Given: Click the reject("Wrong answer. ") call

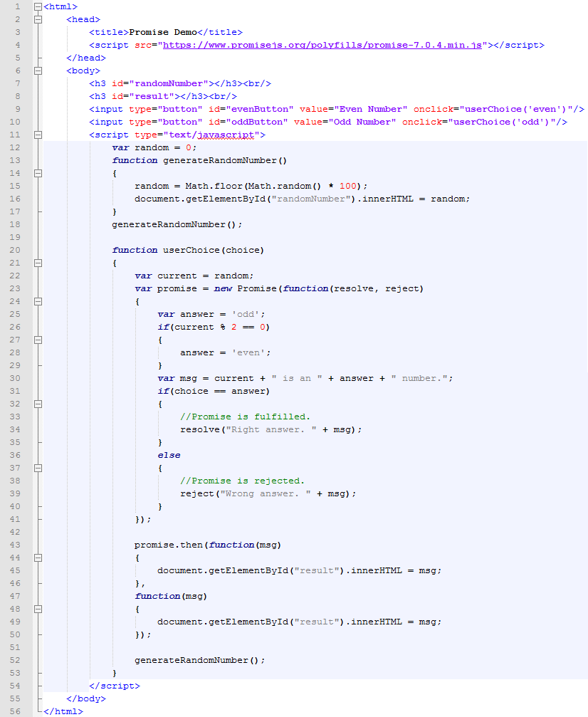Looking at the screenshot, I should point(268,493).
